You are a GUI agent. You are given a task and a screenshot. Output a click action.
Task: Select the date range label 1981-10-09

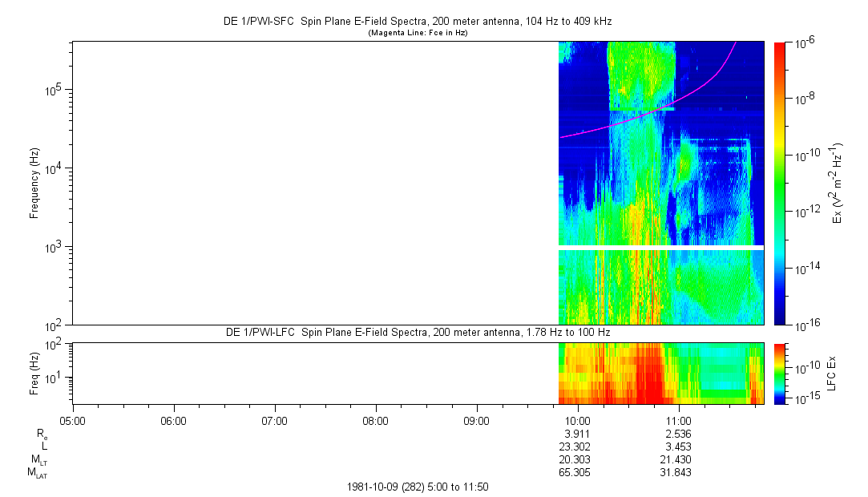click(x=417, y=487)
